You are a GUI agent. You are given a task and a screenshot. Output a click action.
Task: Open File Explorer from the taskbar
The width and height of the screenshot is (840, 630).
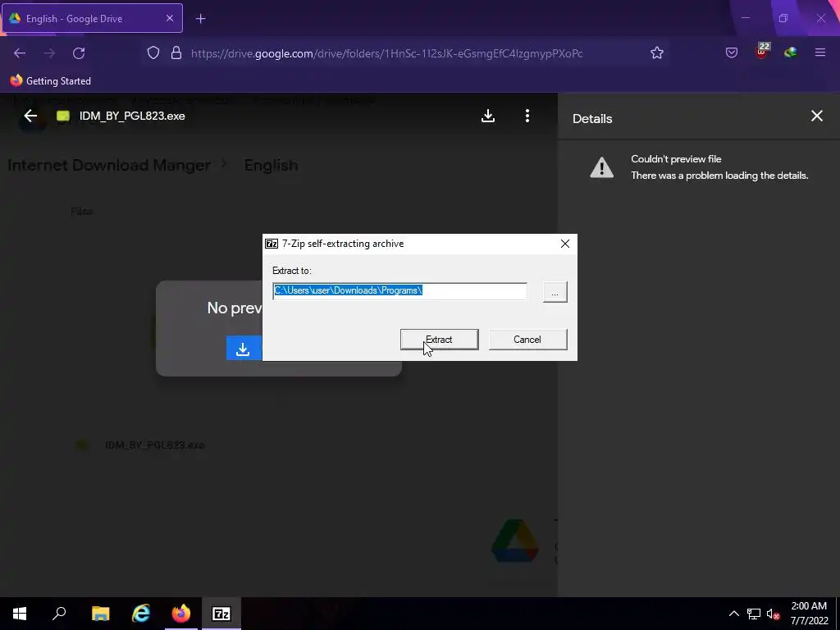pos(101,614)
